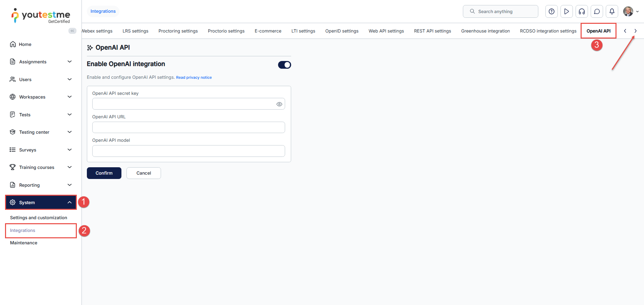This screenshot has width=644, height=305.
Task: Open the user profile avatar dropdown
Action: pyautogui.click(x=631, y=11)
